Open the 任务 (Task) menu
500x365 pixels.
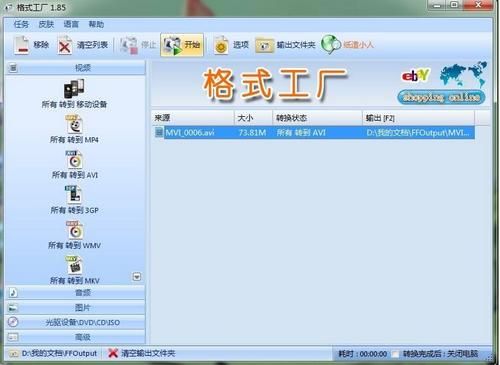click(21, 24)
